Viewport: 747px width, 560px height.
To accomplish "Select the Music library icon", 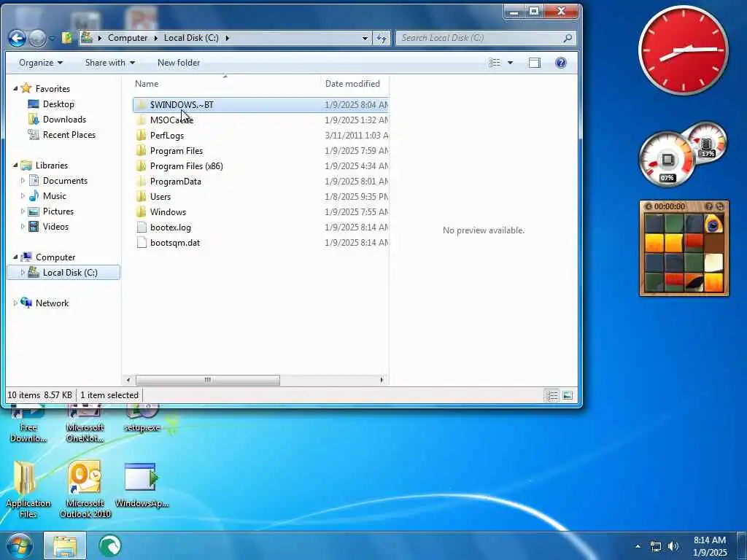I will pos(34,195).
